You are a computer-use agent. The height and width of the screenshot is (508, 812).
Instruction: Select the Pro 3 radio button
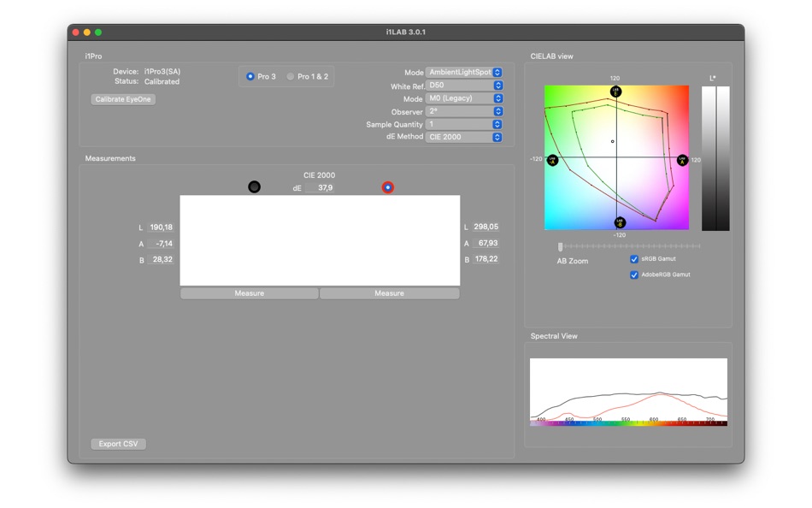tap(250, 76)
